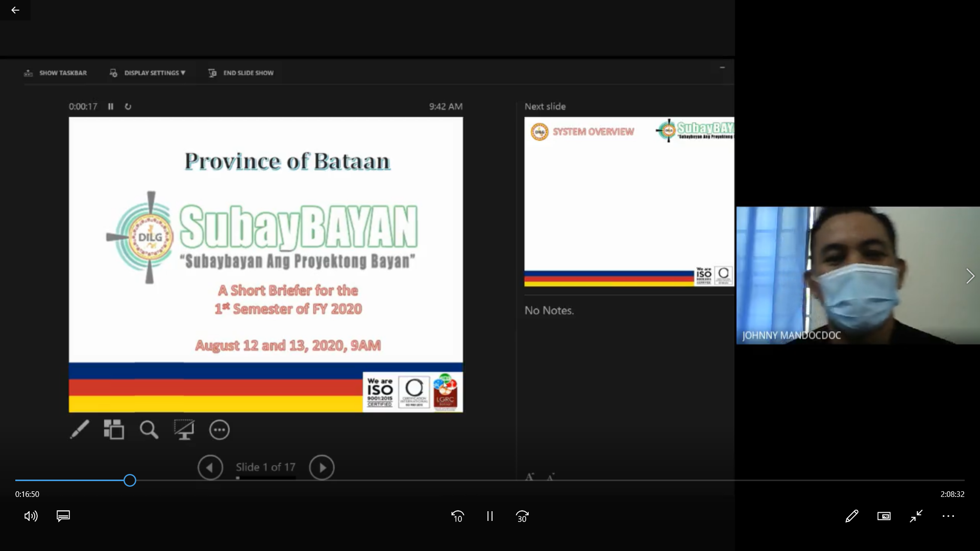Click the total duration 2:08:32
This screenshot has height=551, width=980.
pyautogui.click(x=952, y=494)
